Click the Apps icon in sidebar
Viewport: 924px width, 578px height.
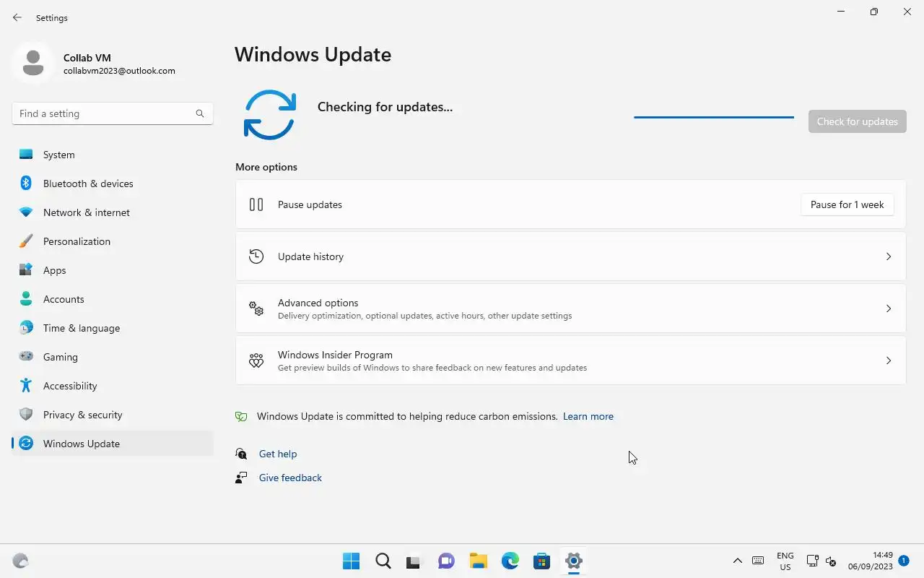tap(26, 270)
